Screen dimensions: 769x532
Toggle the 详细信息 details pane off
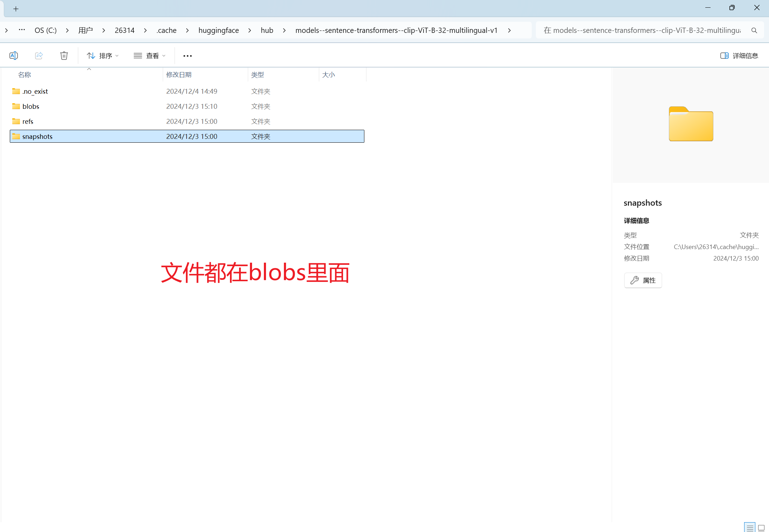coord(739,55)
